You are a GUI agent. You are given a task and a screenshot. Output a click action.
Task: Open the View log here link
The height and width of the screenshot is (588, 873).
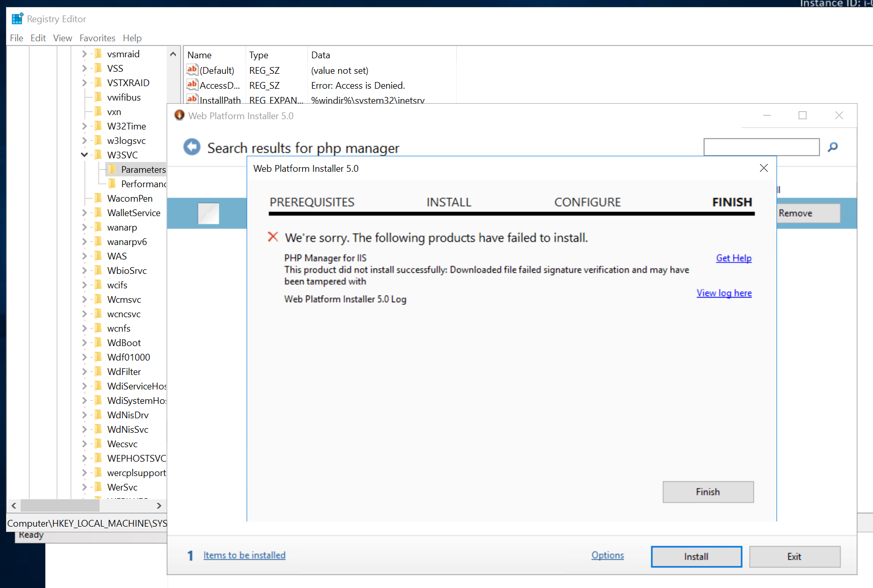pyautogui.click(x=724, y=293)
